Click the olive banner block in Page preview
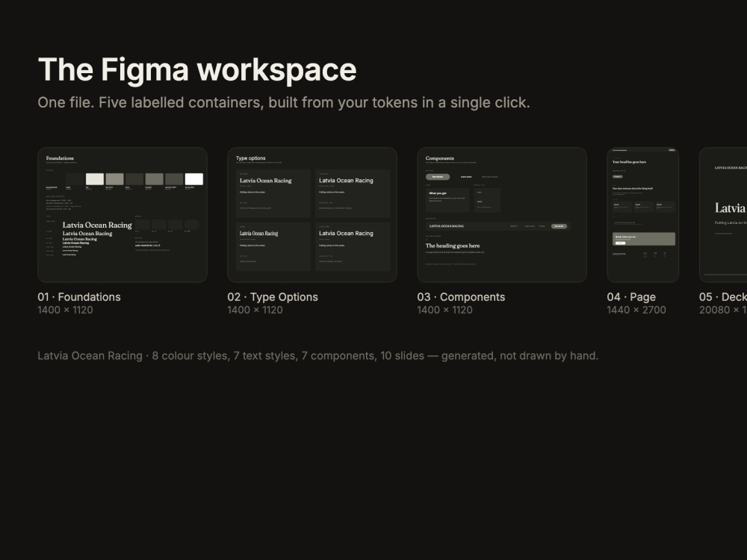 644,239
